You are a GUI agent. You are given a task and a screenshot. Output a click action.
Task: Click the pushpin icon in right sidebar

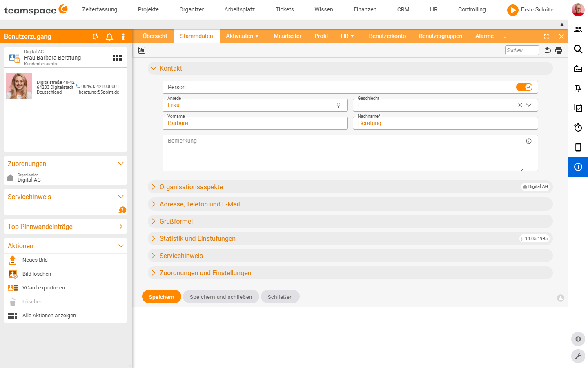(x=578, y=88)
